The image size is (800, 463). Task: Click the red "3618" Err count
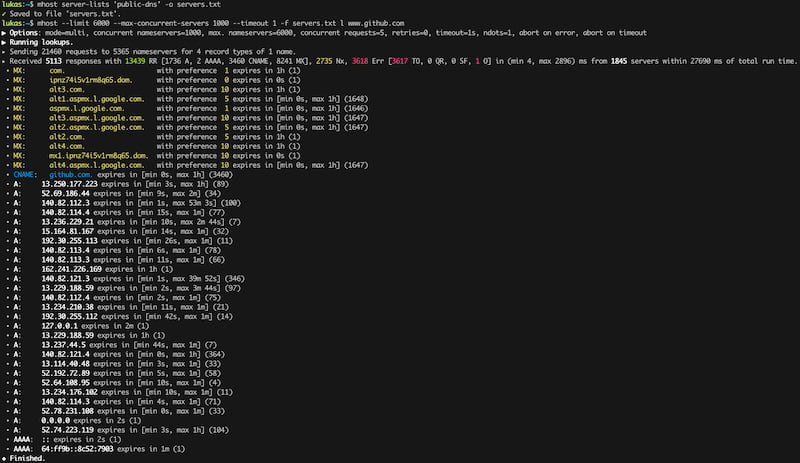tap(360, 61)
